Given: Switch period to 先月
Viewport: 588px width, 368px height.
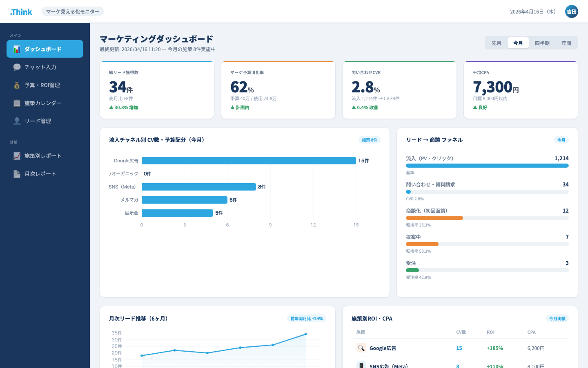Looking at the screenshot, I should (x=496, y=43).
